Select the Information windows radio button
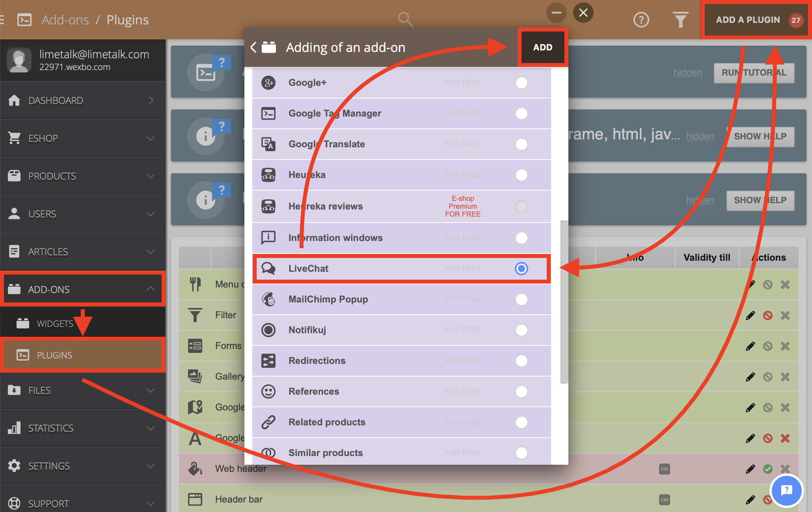Viewport: 812px width, 512px height. [x=521, y=238]
